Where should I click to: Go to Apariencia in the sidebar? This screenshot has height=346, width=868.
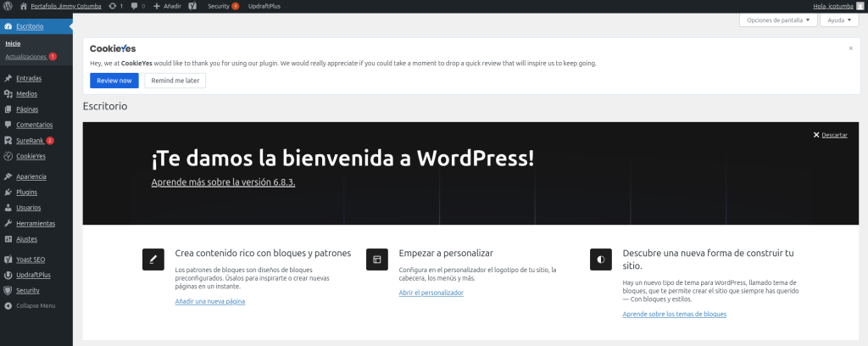(x=31, y=176)
